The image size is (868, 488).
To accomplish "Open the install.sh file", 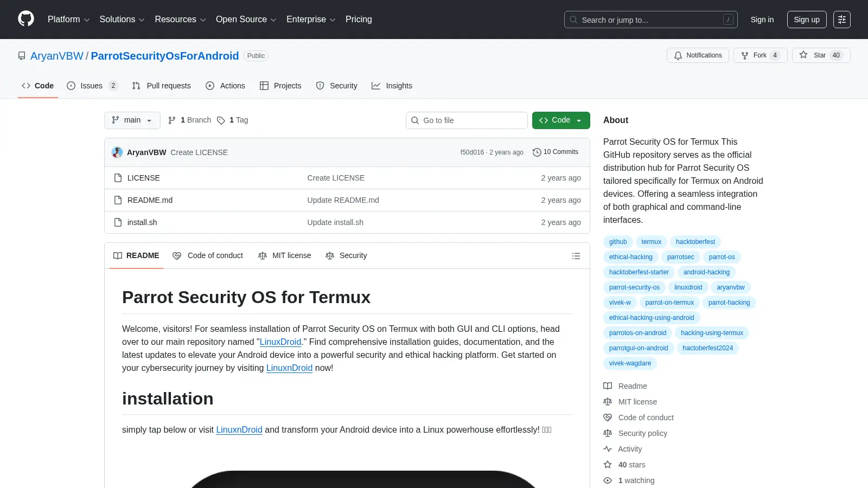I will (142, 222).
